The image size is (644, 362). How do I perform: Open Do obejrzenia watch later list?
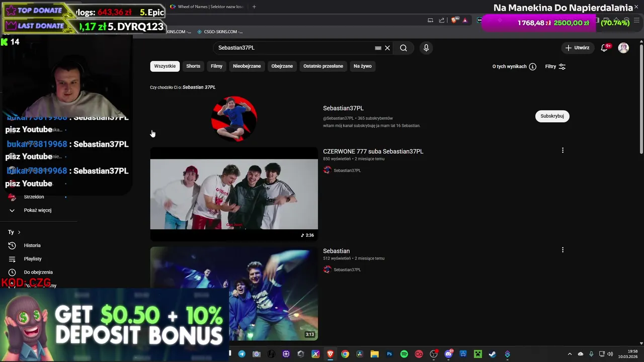pyautogui.click(x=38, y=273)
